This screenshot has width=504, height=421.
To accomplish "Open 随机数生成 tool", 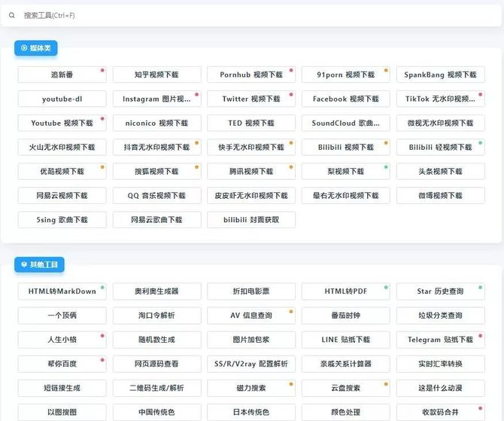I will tap(157, 340).
